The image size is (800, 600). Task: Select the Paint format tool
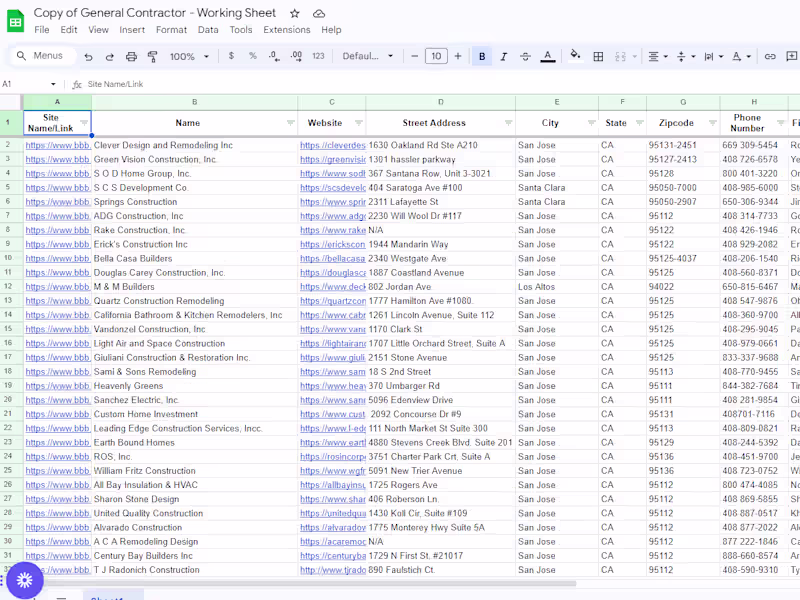point(153,57)
